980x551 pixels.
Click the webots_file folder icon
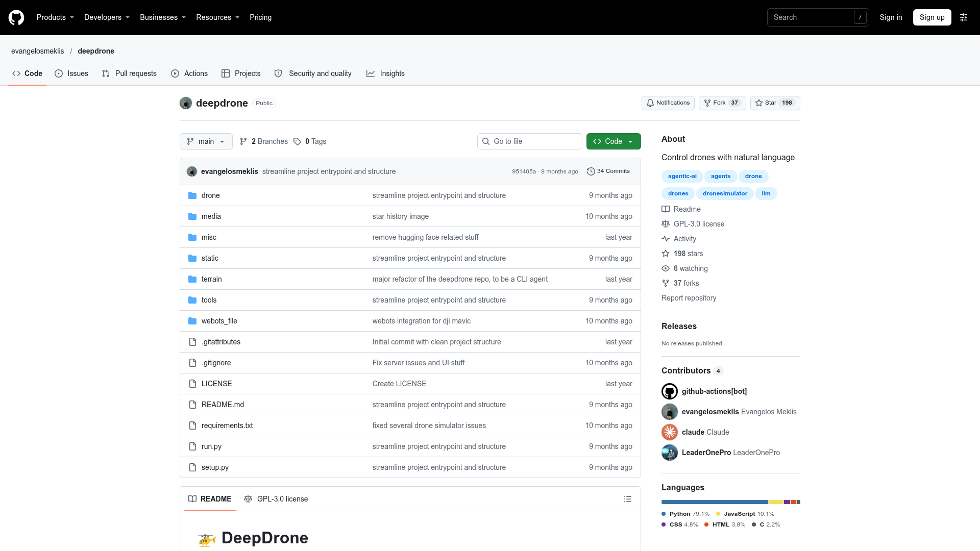[x=192, y=321]
